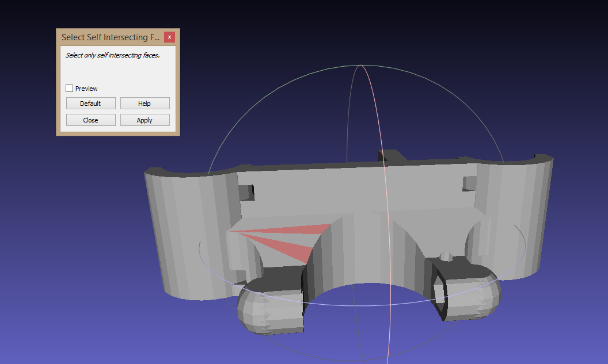Image resolution: width=608 pixels, height=364 pixels.
Task: Close the Select Self Intersecting Faces dialog
Action: tap(90, 120)
